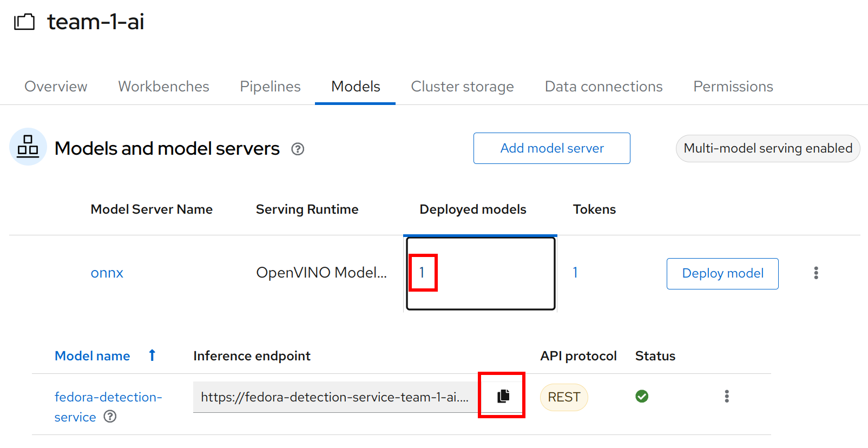Open the Data connections tab
Screen dimensions: 868x448
pyautogui.click(x=603, y=87)
